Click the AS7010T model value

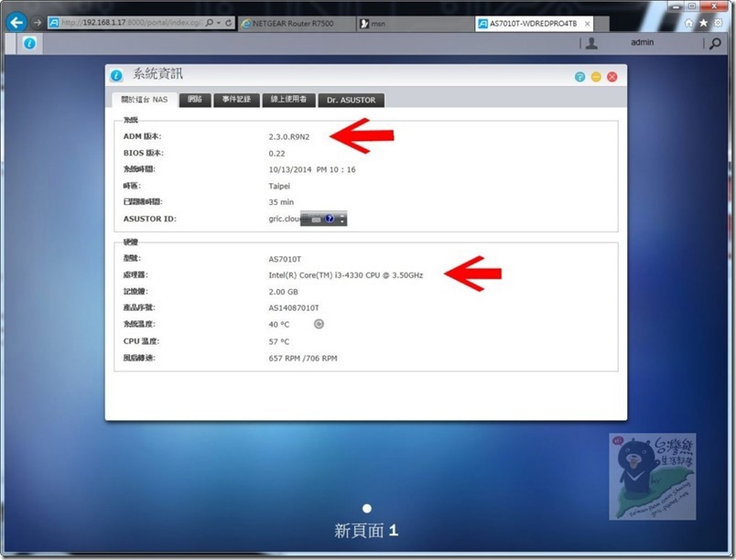pyautogui.click(x=285, y=259)
